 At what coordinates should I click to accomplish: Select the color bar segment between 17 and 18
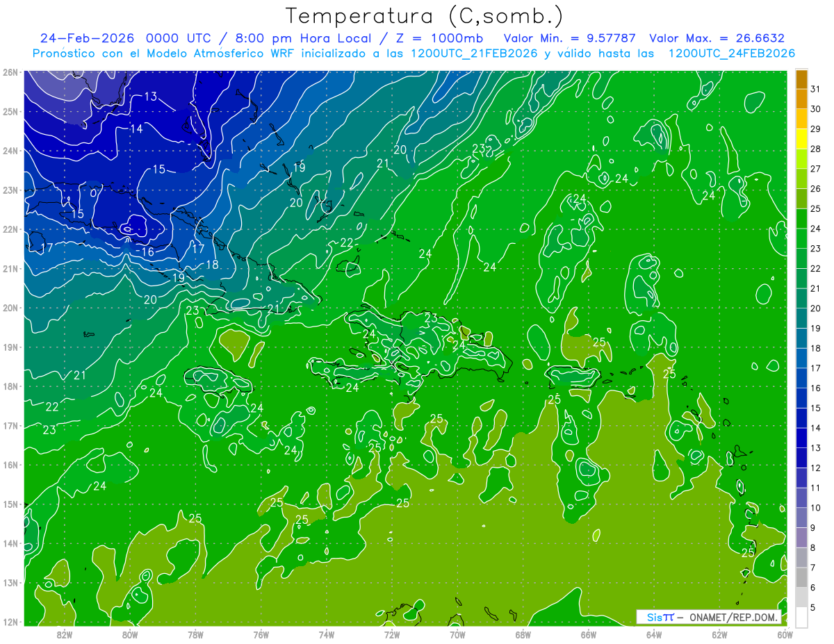801,358
